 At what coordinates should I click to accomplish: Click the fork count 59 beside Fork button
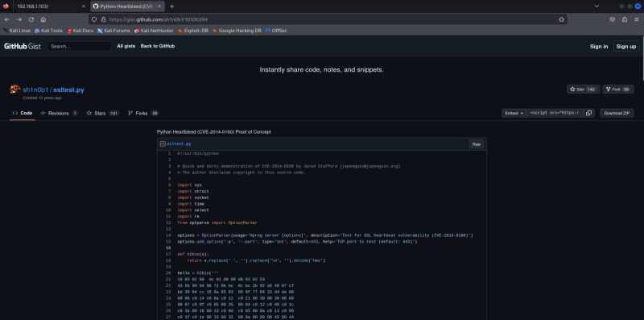pos(626,89)
